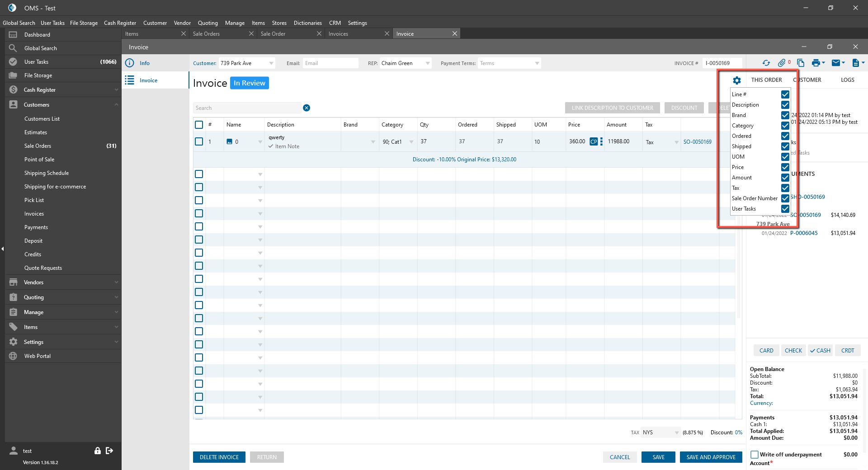Check the Write off underpayment checkbox
The image size is (868, 470).
755,455
